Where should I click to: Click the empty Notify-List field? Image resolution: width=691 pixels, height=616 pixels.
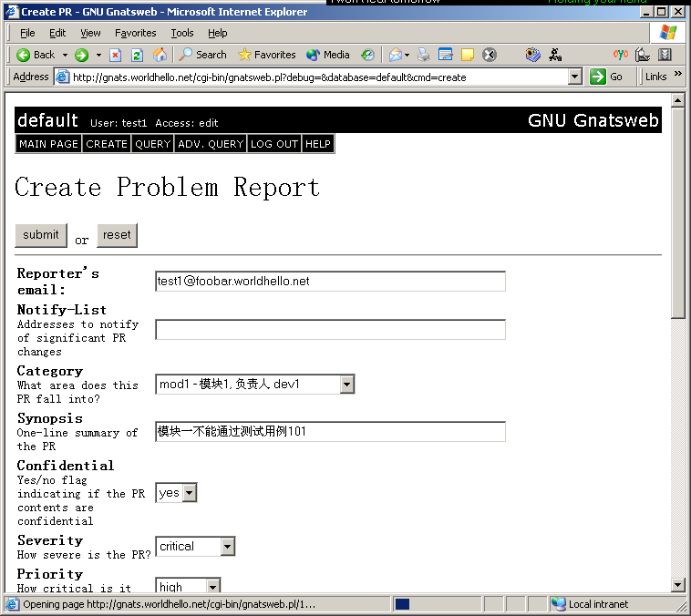pos(330,329)
